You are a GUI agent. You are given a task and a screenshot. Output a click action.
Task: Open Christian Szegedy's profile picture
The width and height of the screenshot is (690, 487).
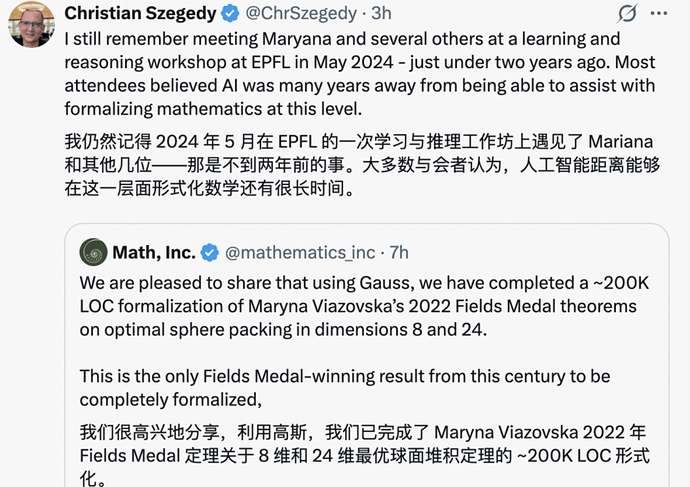(x=32, y=24)
